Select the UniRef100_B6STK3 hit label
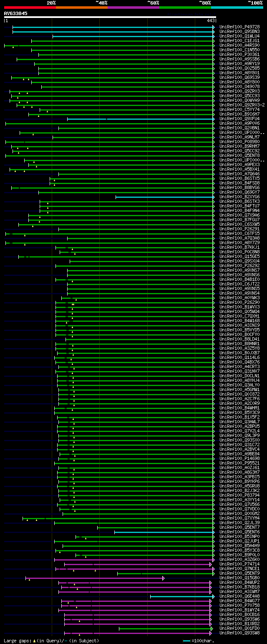This screenshot has width=267, height=644. pyautogui.click(x=239, y=202)
